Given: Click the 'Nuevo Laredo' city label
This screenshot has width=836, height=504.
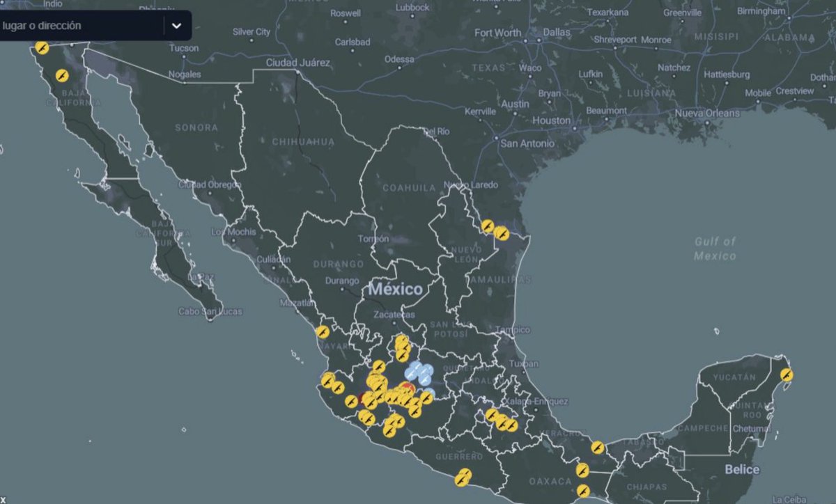Looking at the screenshot, I should 470,184.
